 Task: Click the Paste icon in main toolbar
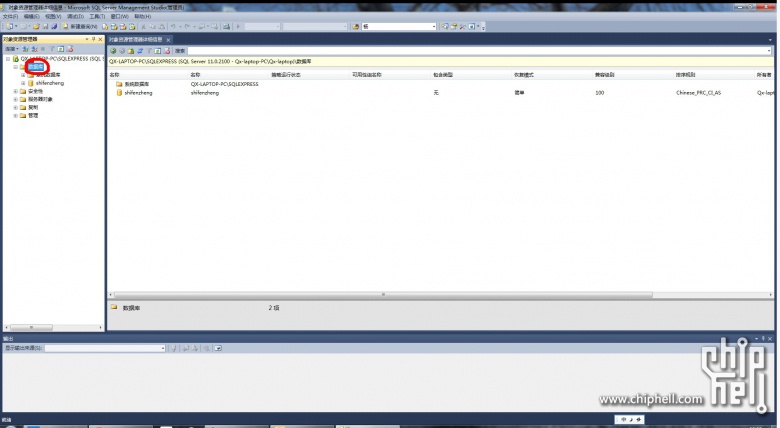pos(162,26)
